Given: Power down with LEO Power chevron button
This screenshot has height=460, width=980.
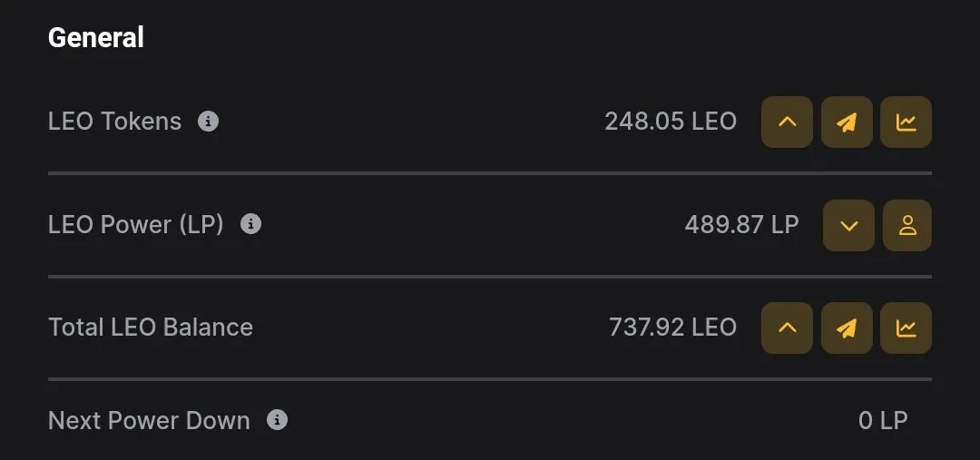Looking at the screenshot, I should [x=848, y=226].
